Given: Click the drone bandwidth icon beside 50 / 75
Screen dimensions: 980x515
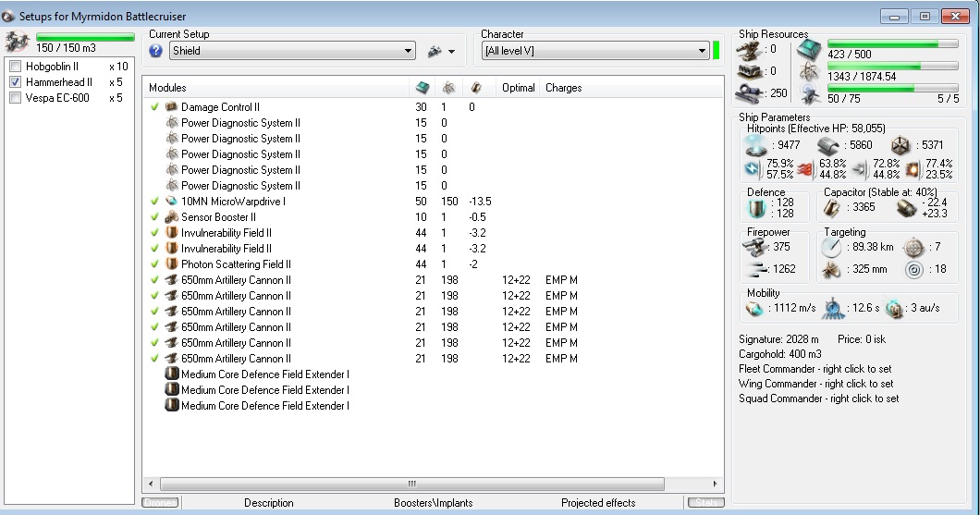Looking at the screenshot, I should pos(809,93).
